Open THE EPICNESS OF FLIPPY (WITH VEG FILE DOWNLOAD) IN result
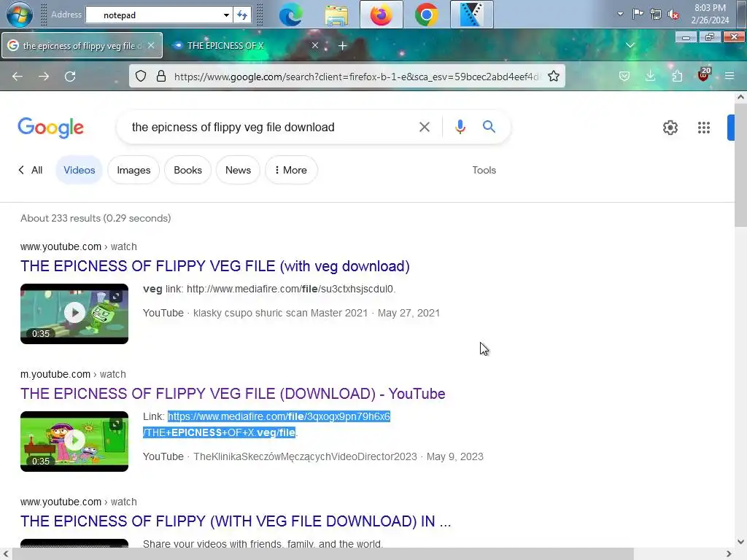Screen dimensions: 747x560 pos(236,521)
